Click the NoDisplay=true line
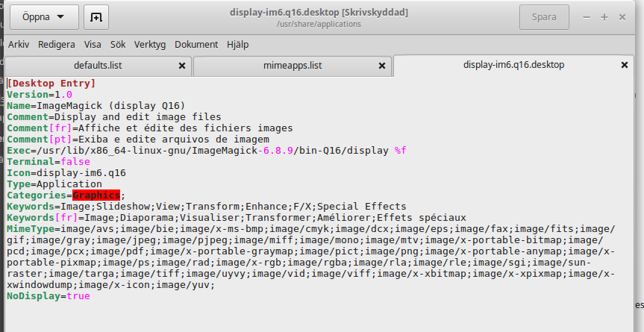This screenshot has width=644, height=332. (x=49, y=296)
